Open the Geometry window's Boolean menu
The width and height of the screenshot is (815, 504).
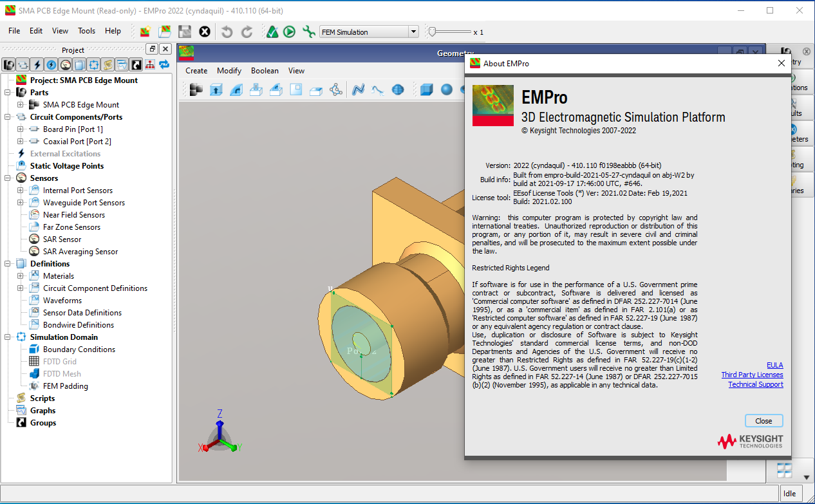[x=265, y=71]
